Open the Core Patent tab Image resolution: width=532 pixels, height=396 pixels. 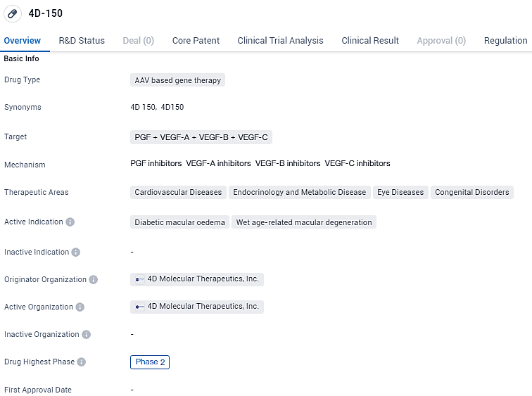pos(196,41)
